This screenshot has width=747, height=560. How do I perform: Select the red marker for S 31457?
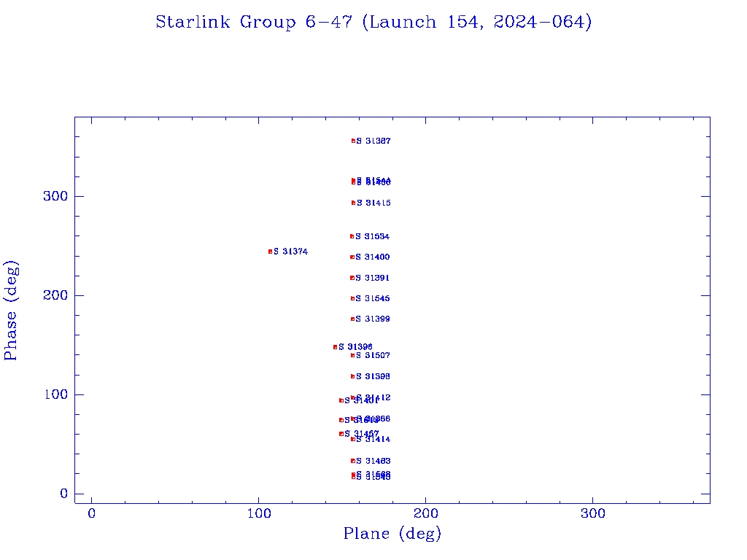point(341,434)
